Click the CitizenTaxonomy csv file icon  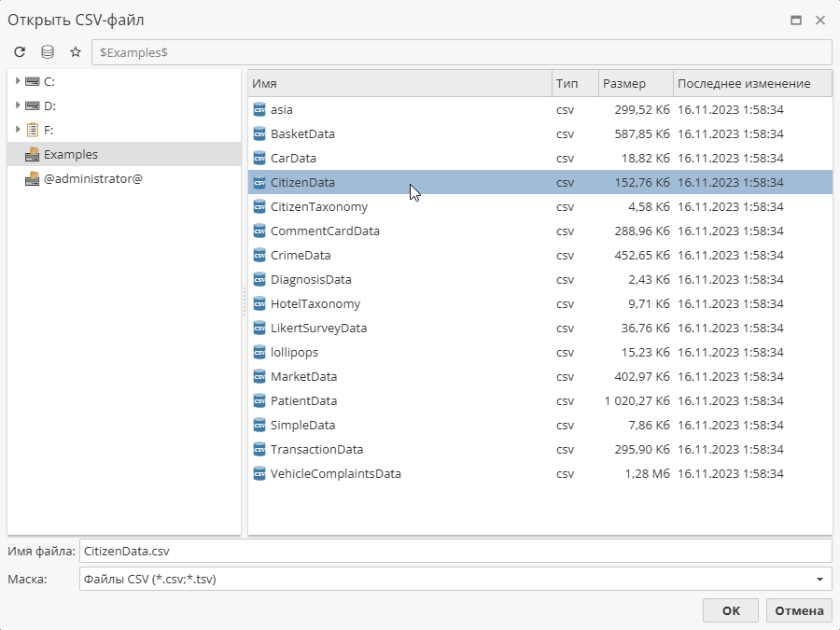[259, 206]
